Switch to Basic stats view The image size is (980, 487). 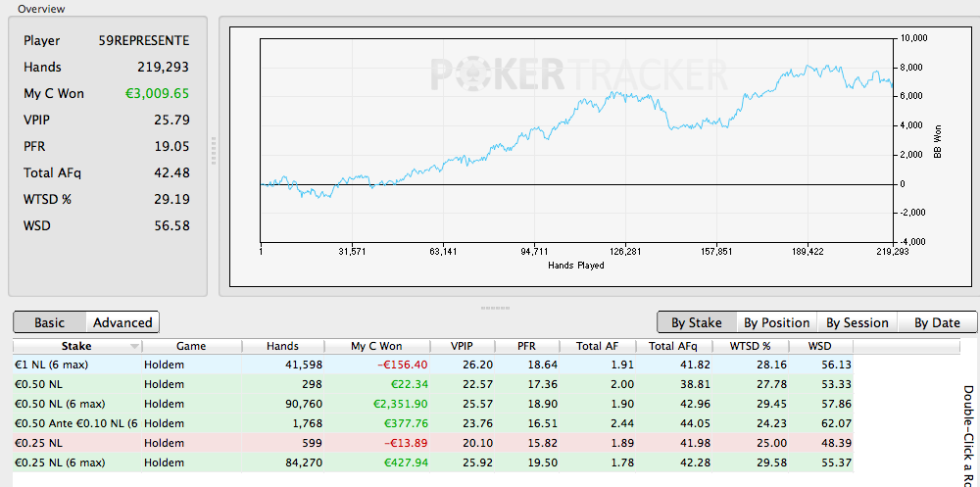pos(49,322)
